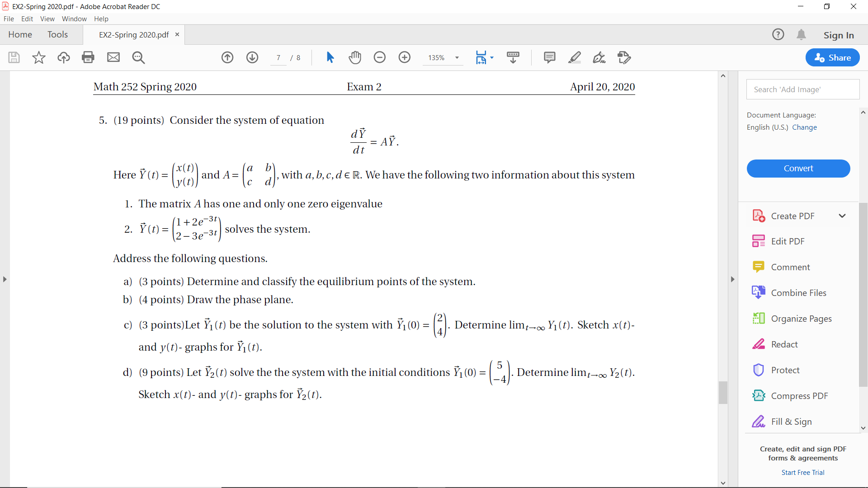Switch to Reading Mode view
Viewport: 868px width, 488px height.
pos(513,57)
